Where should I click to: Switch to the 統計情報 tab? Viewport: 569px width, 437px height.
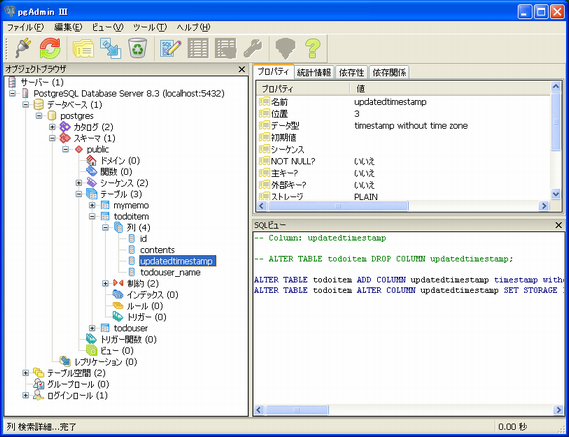(314, 73)
